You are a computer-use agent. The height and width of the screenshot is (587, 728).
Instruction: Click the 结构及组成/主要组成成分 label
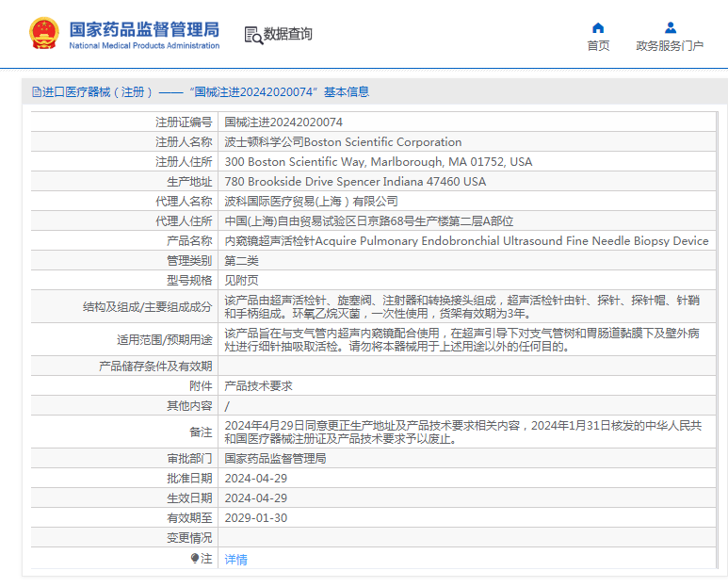(x=148, y=306)
